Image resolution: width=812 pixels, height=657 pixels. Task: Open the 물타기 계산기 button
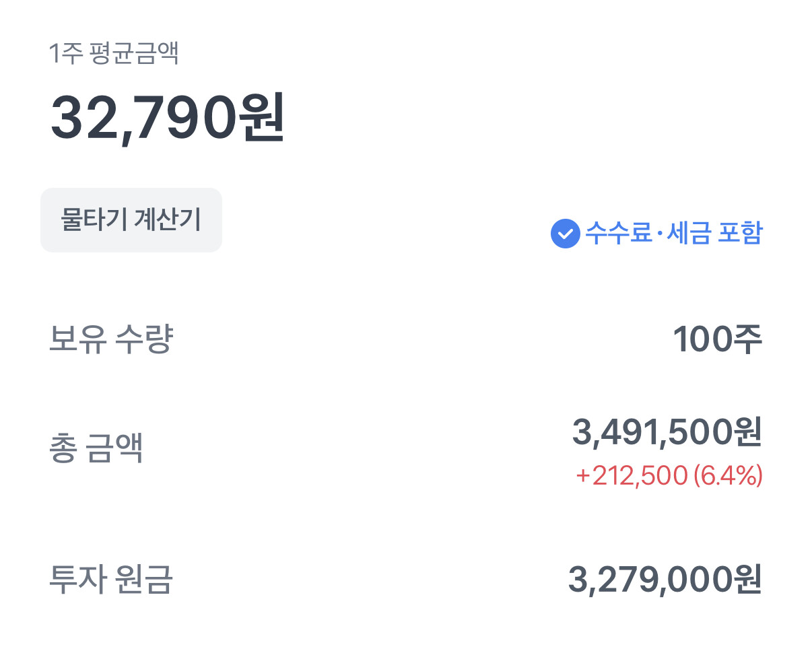coord(131,220)
